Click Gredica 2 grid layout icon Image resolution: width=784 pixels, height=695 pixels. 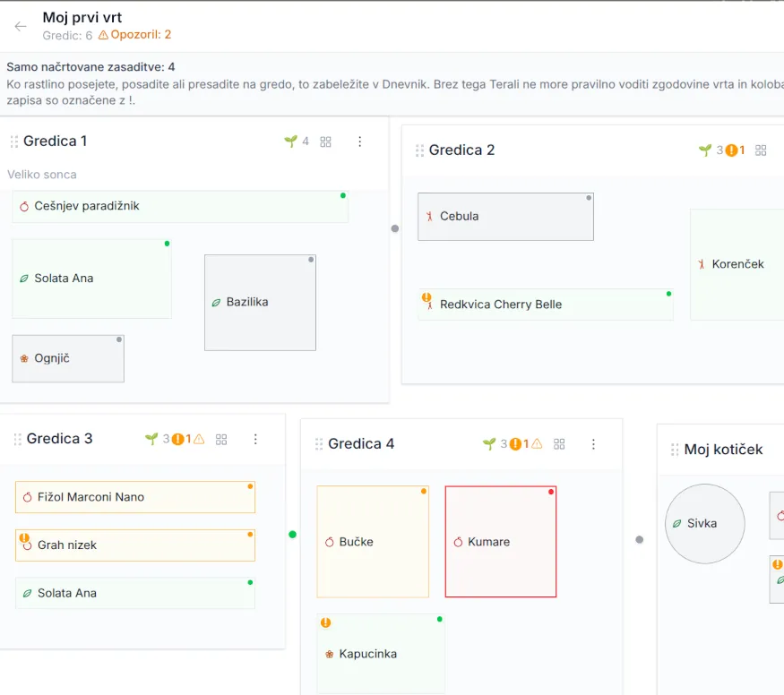[761, 150]
